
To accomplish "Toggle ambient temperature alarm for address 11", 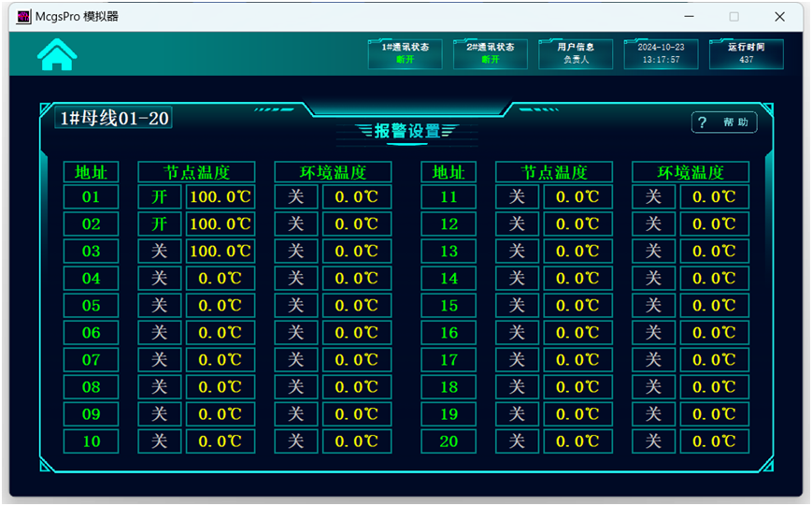I will [x=653, y=197].
